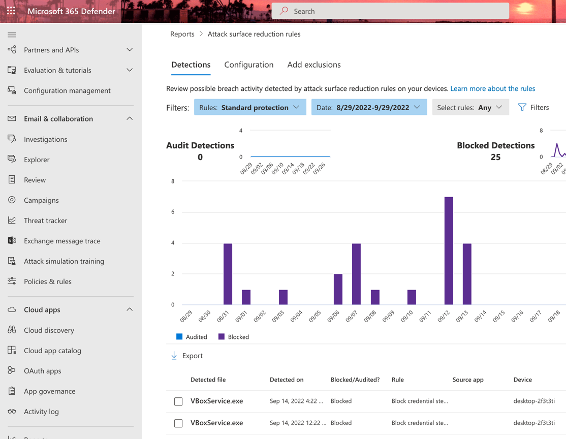Viewport: 566px width, 440px height.
Task: Expand Evaluation & tutorials section
Action: point(130,70)
